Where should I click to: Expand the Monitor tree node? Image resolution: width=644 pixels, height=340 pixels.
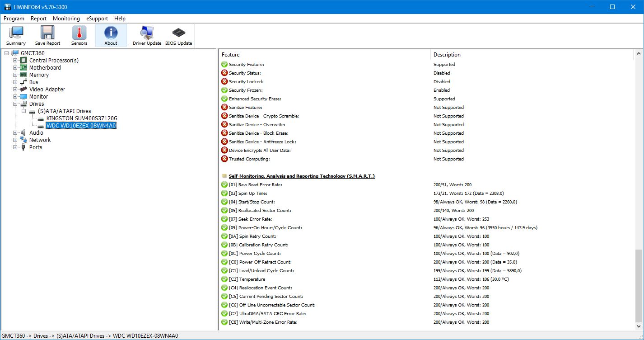[x=15, y=97]
